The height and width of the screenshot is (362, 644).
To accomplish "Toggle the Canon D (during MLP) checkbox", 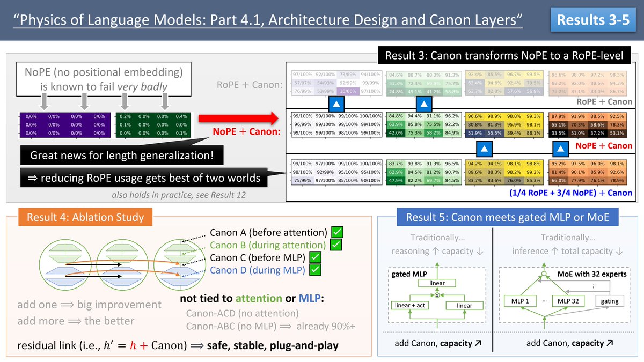I will [315, 270].
